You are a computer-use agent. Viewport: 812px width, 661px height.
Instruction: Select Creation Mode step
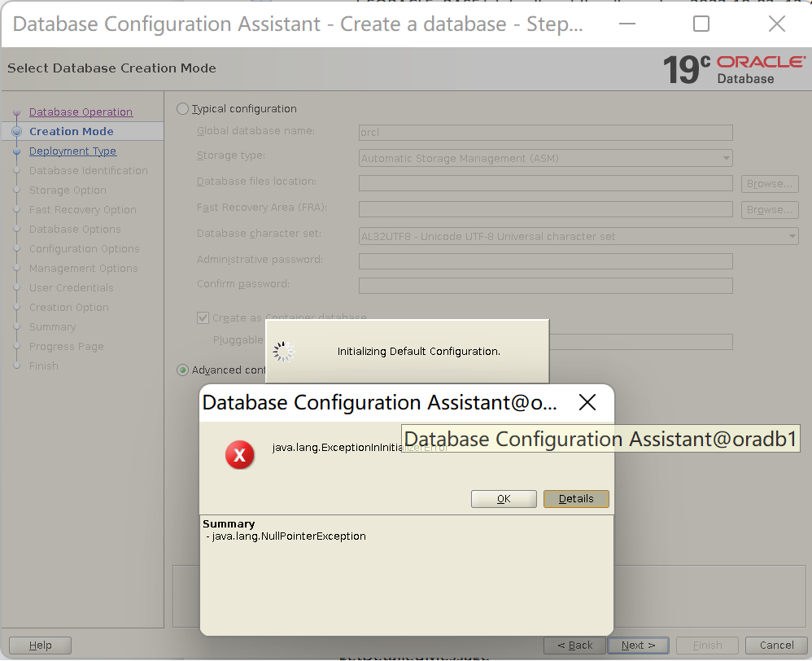tap(71, 132)
